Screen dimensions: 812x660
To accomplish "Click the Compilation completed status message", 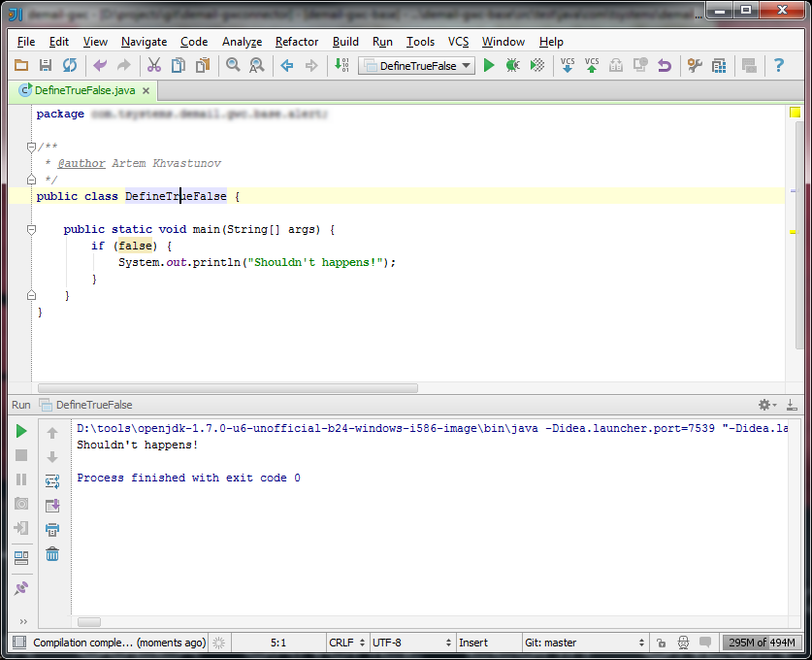I will pos(119,643).
